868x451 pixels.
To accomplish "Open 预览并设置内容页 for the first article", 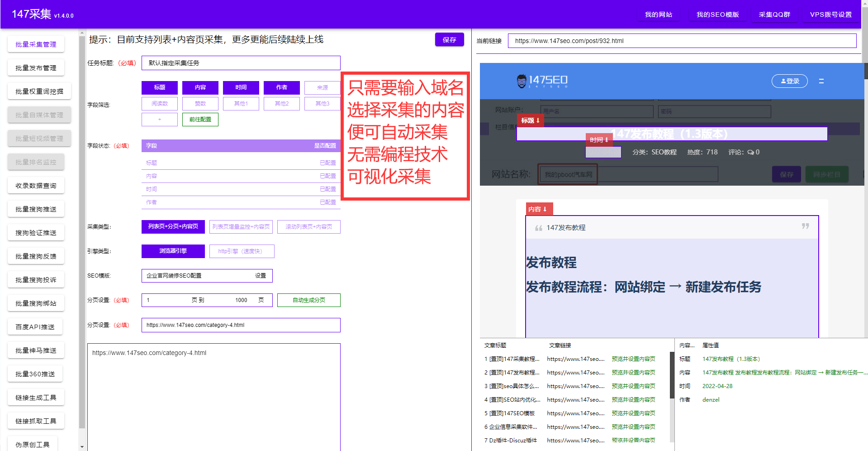I will [x=633, y=359].
